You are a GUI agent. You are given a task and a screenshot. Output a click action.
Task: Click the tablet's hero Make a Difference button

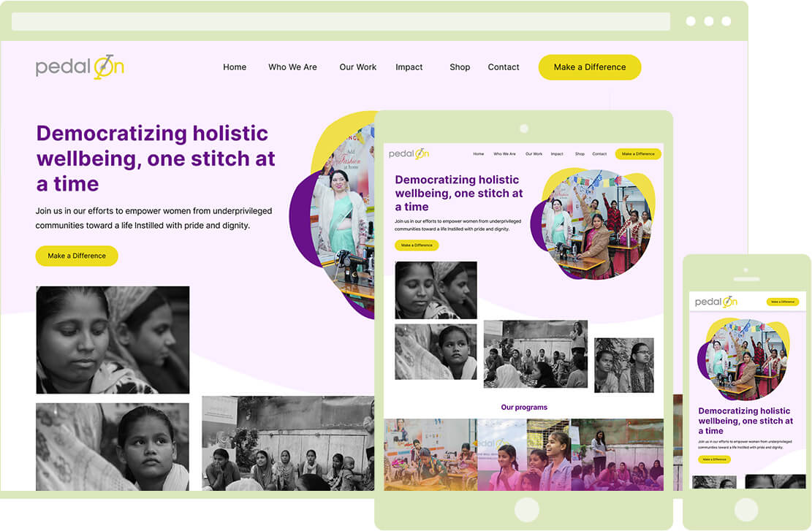click(417, 245)
